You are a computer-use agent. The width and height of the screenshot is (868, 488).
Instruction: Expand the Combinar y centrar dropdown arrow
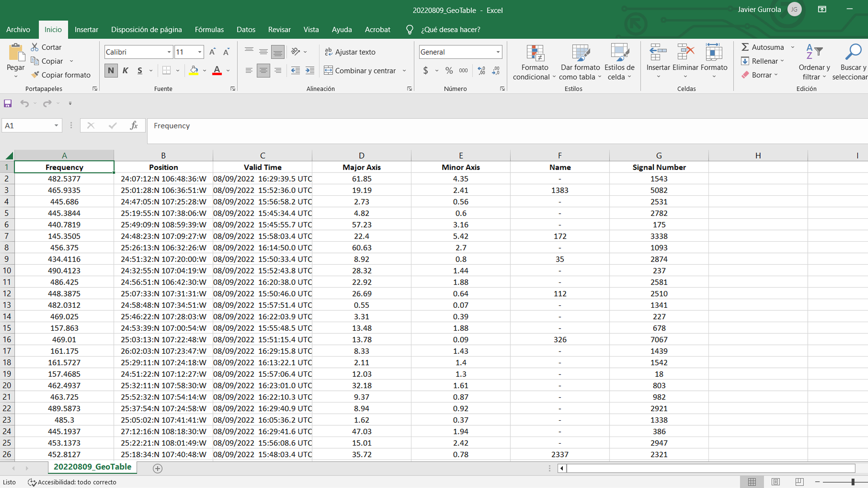[404, 70]
